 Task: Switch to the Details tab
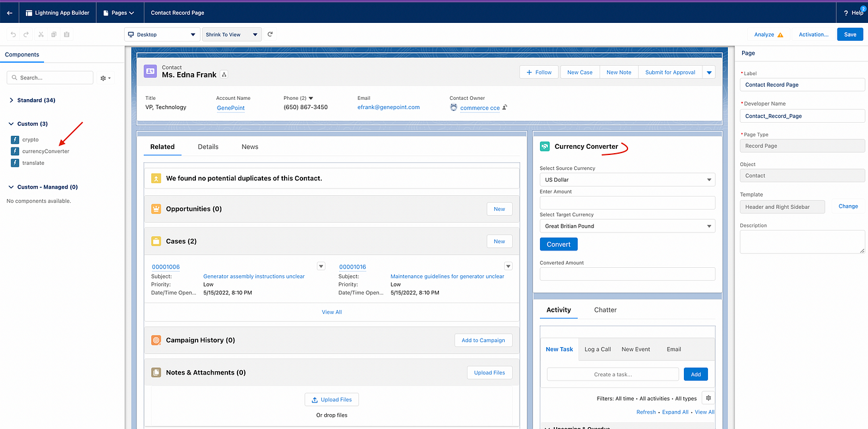(208, 147)
